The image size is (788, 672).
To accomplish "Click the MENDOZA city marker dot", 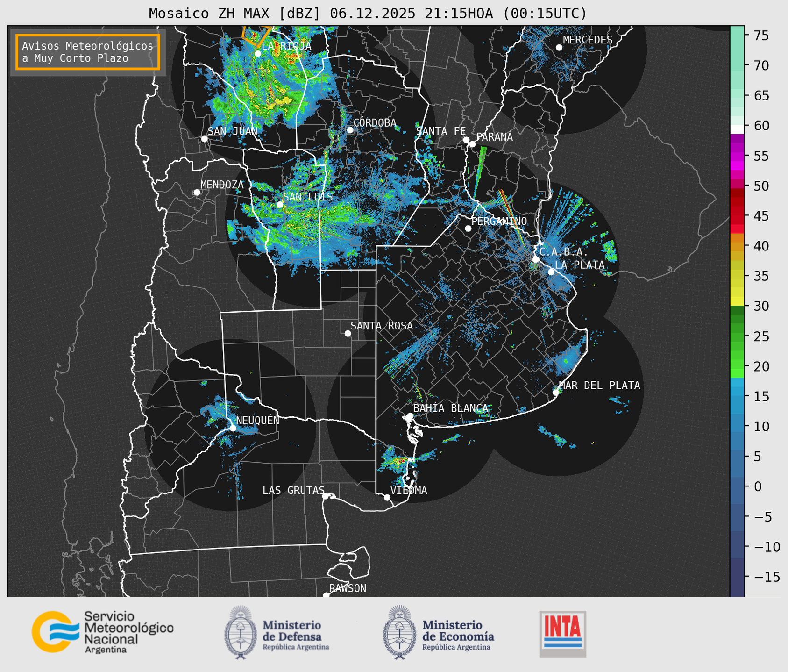I will pos(197,193).
